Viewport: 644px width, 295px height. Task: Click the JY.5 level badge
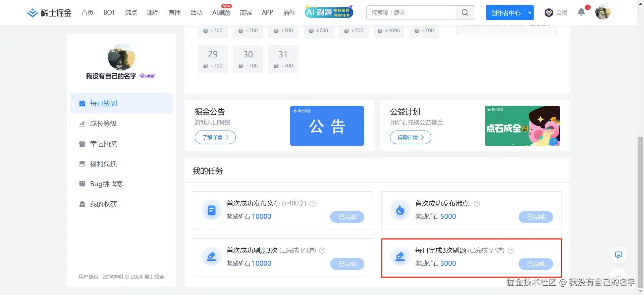tap(147, 76)
